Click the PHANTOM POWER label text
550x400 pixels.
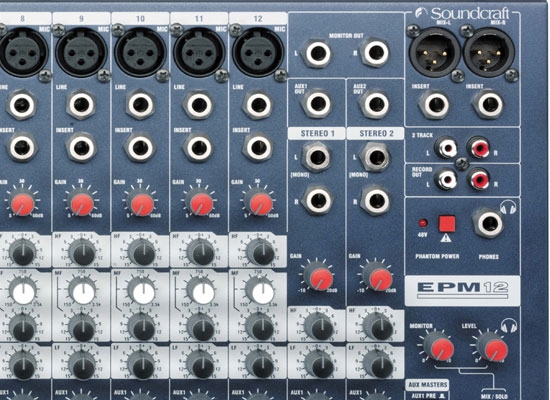[437, 256]
